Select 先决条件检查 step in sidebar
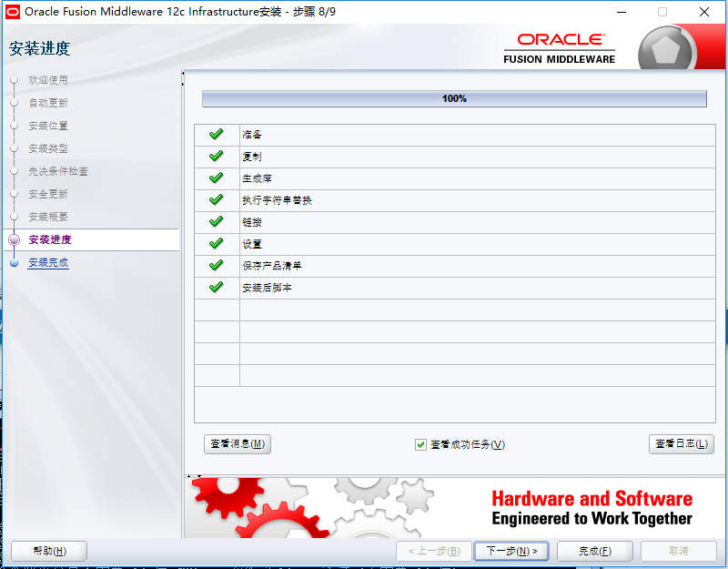 click(58, 171)
